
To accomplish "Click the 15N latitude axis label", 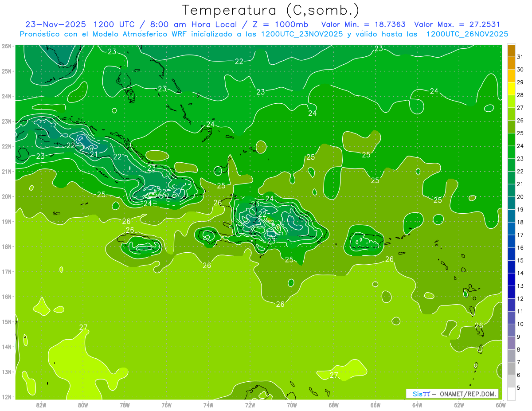I will click(x=7, y=322).
